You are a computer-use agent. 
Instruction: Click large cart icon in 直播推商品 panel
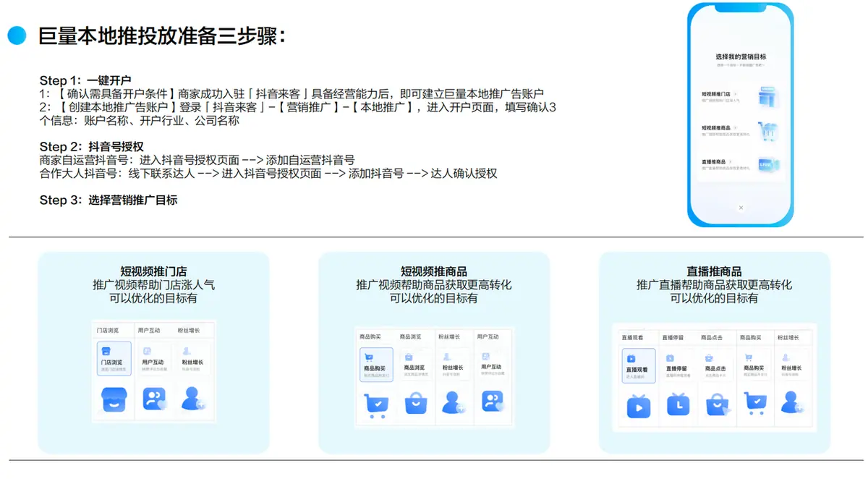click(x=754, y=404)
